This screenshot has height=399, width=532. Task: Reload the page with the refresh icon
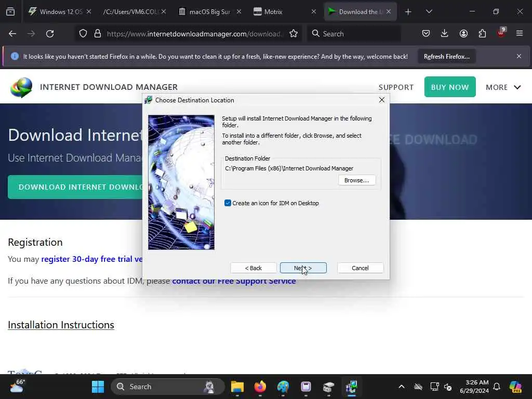(x=50, y=34)
